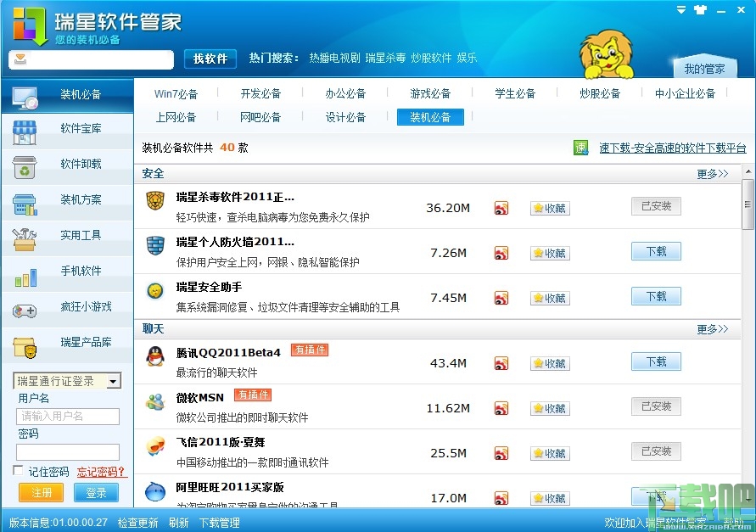Viewport: 756px width, 532px height.
Task: Open 实用工具 toolbox icon
Action: (25, 239)
